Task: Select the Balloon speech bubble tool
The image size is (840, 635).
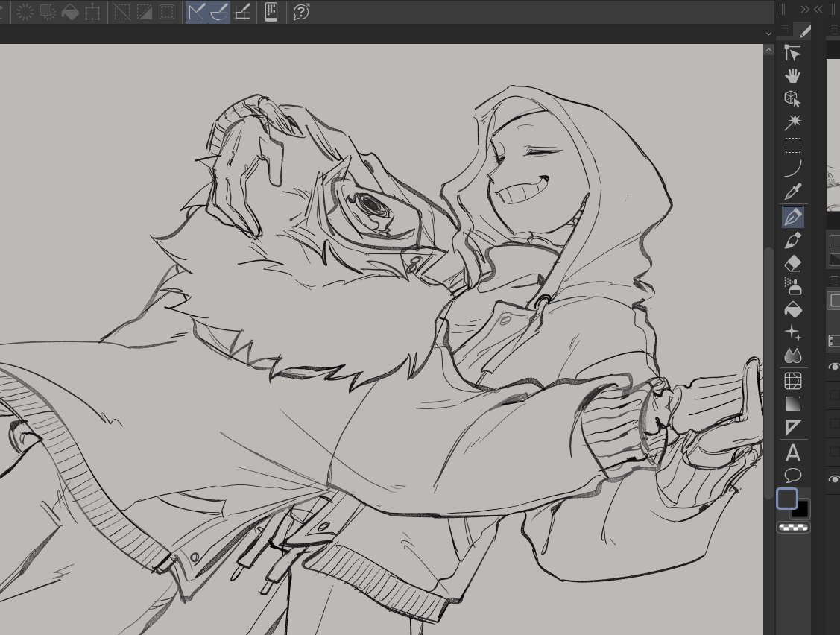Action: point(792,476)
